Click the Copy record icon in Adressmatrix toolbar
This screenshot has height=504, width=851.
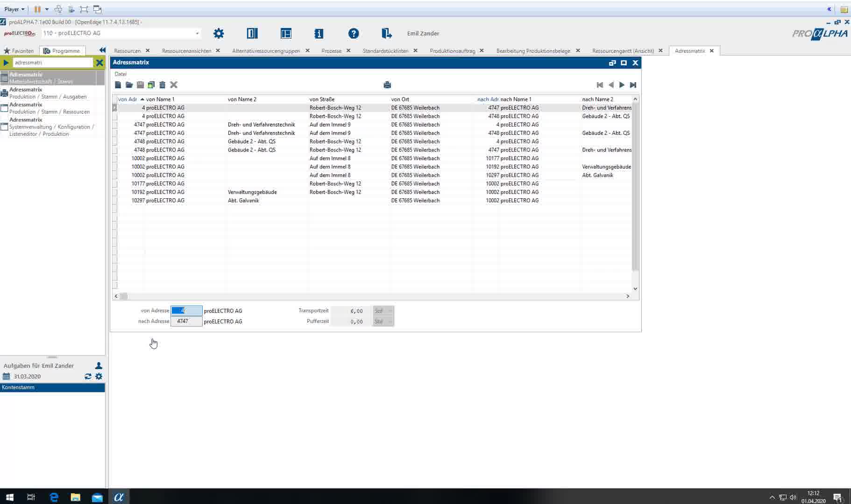coord(151,85)
